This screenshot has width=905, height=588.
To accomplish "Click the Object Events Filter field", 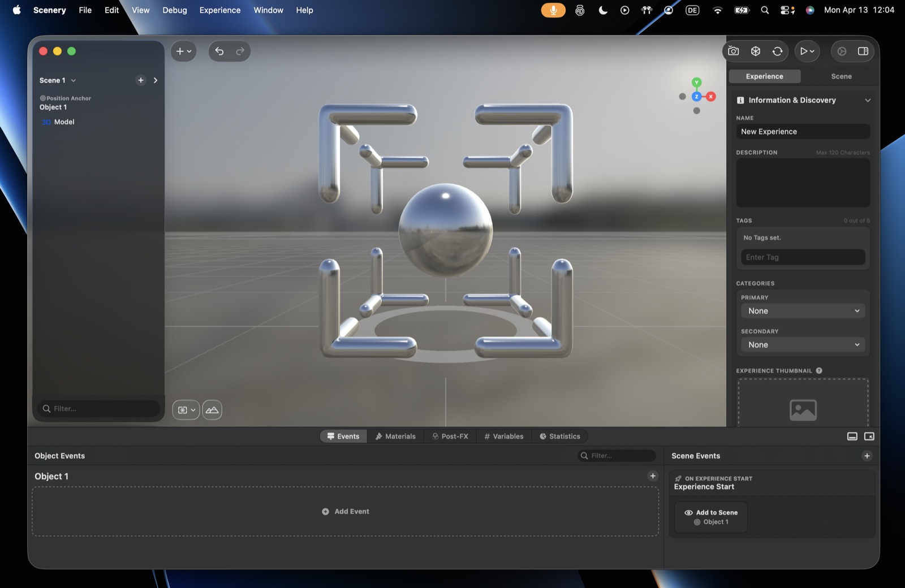I will point(617,456).
